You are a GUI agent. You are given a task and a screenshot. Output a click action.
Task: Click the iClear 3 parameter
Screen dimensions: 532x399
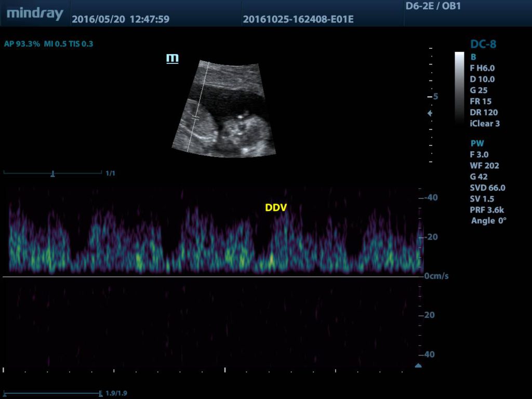pyautogui.click(x=485, y=124)
